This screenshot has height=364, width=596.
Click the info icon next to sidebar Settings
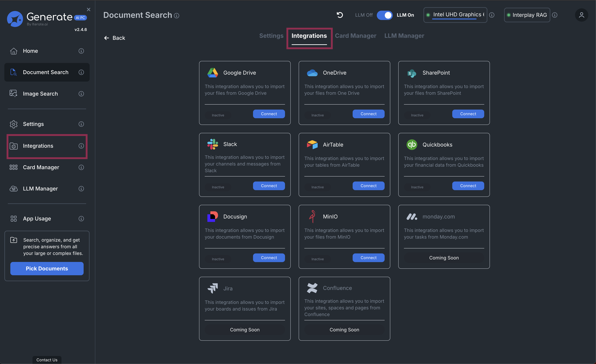[81, 124]
